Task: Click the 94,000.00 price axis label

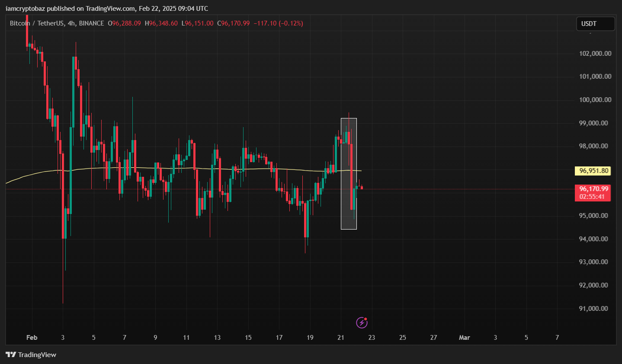Action: tap(593, 239)
